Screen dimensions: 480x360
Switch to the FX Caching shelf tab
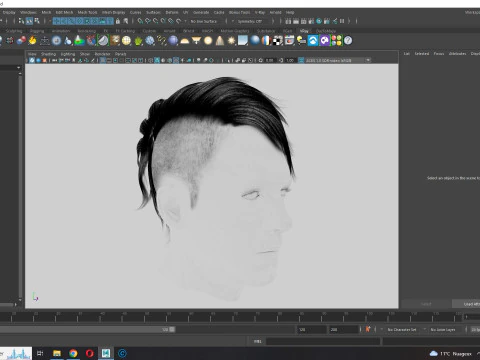click(125, 31)
